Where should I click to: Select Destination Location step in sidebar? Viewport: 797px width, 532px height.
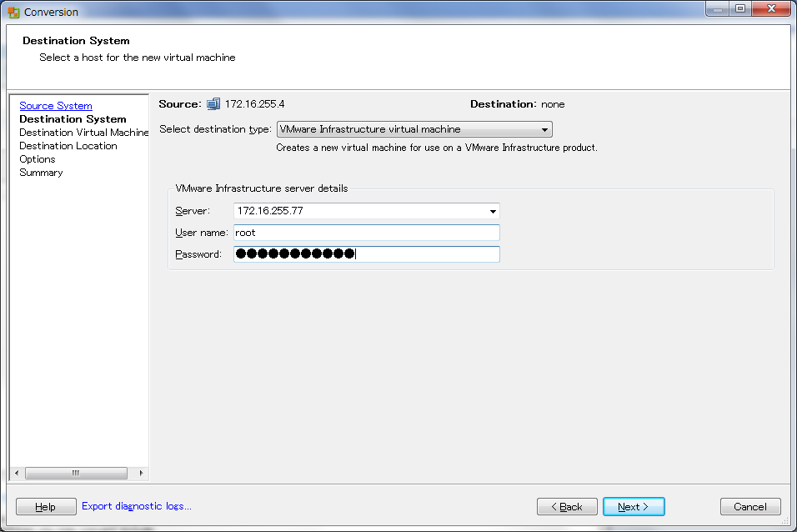(68, 146)
